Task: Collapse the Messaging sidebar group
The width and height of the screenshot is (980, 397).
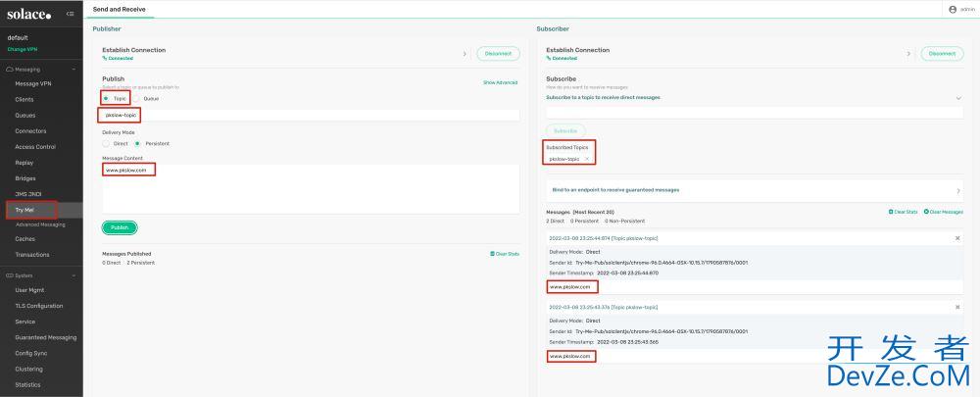Action: coord(73,70)
